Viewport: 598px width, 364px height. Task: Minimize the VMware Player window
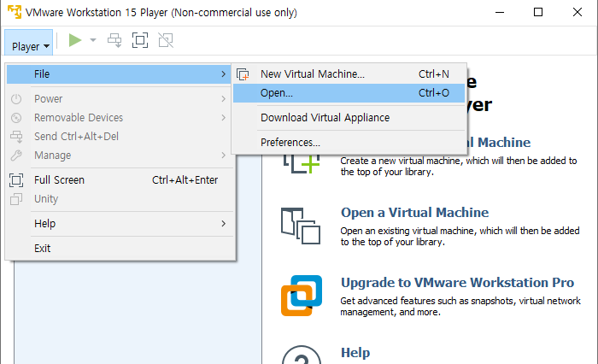tap(500, 12)
